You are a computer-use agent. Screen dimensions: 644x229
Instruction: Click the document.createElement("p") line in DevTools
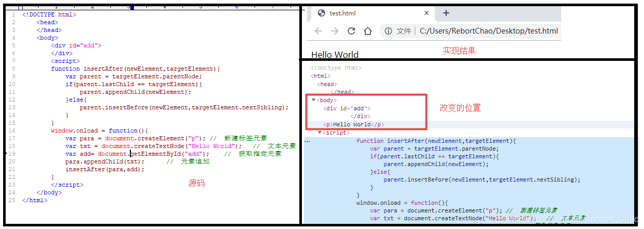[x=463, y=210]
